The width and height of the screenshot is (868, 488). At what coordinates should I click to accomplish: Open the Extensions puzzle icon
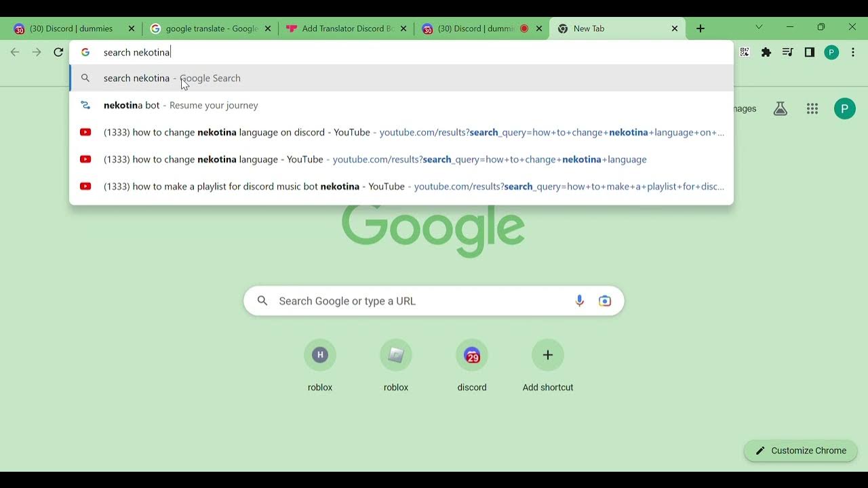pos(766,52)
